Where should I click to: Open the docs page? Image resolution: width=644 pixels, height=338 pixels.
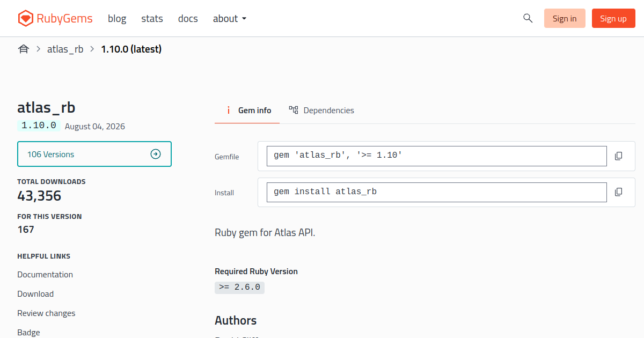pyautogui.click(x=188, y=19)
